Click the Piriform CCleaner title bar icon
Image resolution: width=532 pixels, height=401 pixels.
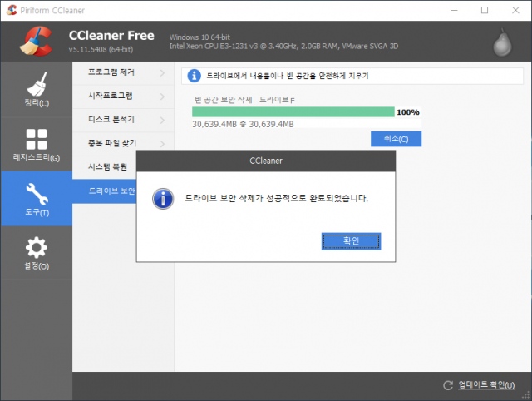click(x=12, y=10)
